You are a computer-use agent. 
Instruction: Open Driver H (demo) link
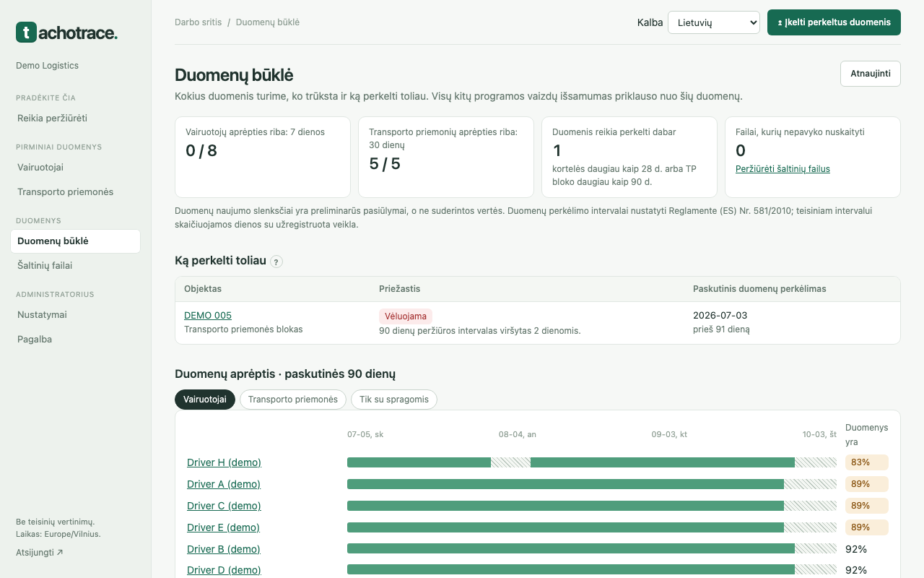point(224,462)
